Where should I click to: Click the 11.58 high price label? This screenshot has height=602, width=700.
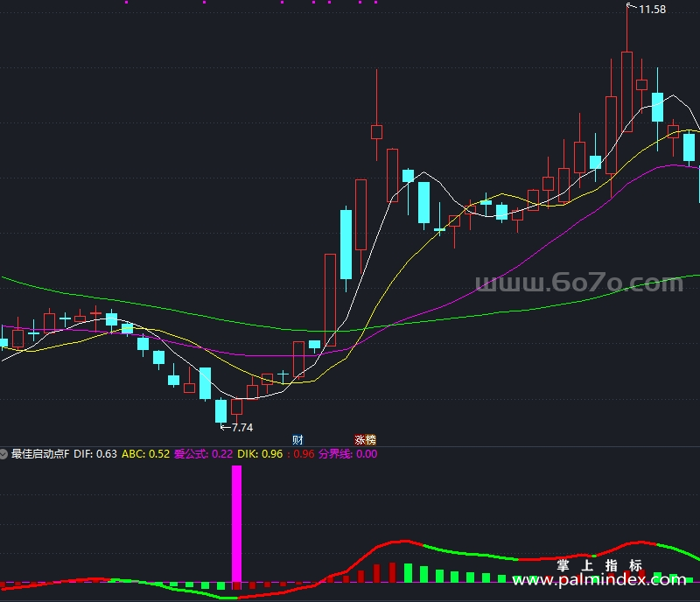pos(652,10)
